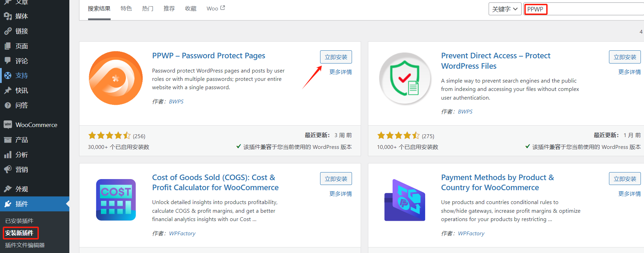Click the Cost of Goods Sold plugin thumbnail
Screen dimensions: 644x253
point(115,200)
